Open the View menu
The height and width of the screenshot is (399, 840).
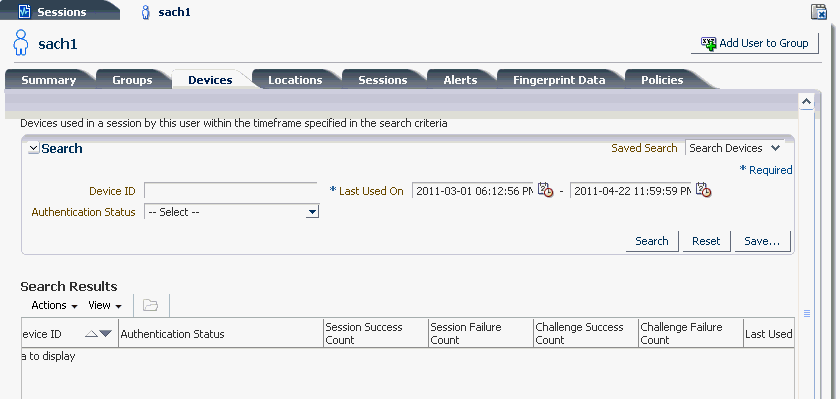[105, 305]
